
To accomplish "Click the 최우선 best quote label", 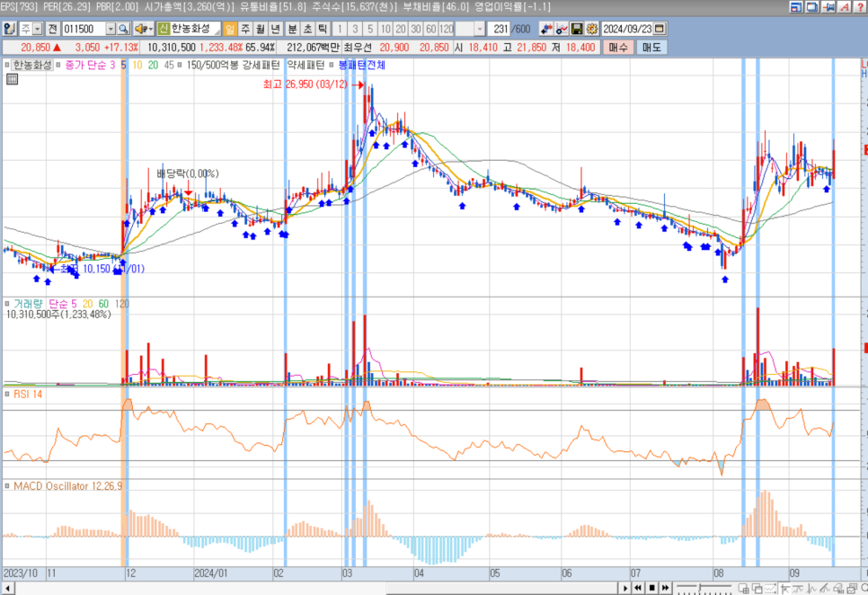I will click(357, 48).
